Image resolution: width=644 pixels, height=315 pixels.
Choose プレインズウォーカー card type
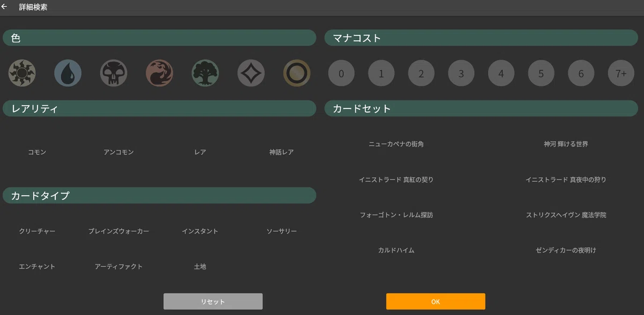coord(119,231)
